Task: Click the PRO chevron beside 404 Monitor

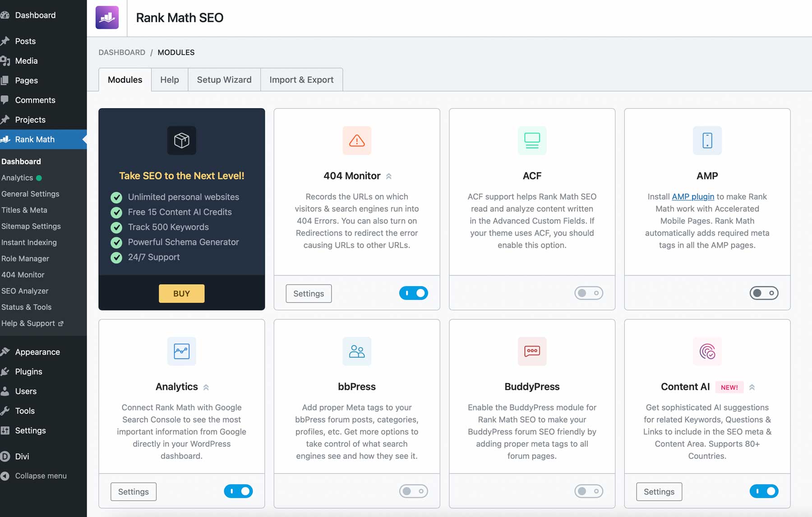Action: pyautogui.click(x=388, y=176)
